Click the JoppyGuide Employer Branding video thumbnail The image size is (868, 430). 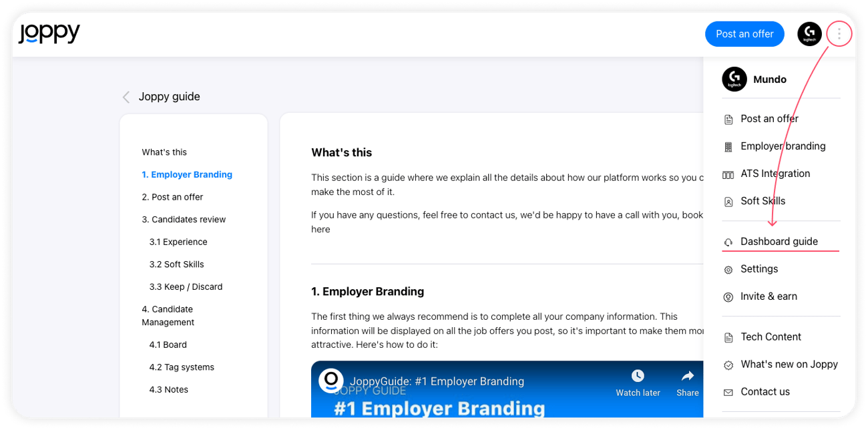click(x=467, y=401)
